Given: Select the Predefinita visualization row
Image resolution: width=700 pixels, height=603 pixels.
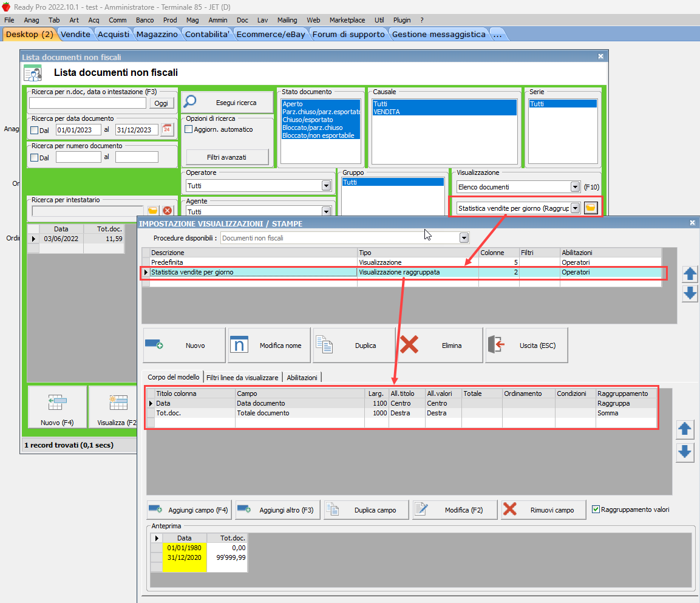Looking at the screenshot, I should pos(401,262).
